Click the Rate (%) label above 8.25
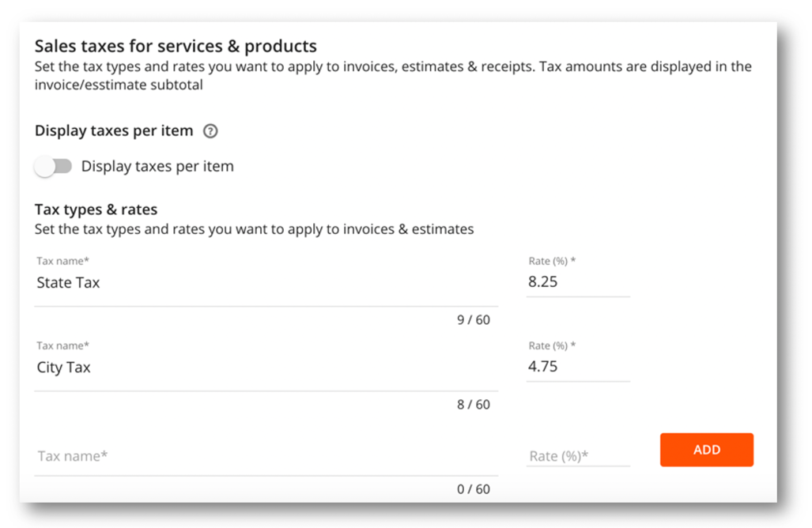Image resolution: width=812 pixels, height=528 pixels. point(552,259)
